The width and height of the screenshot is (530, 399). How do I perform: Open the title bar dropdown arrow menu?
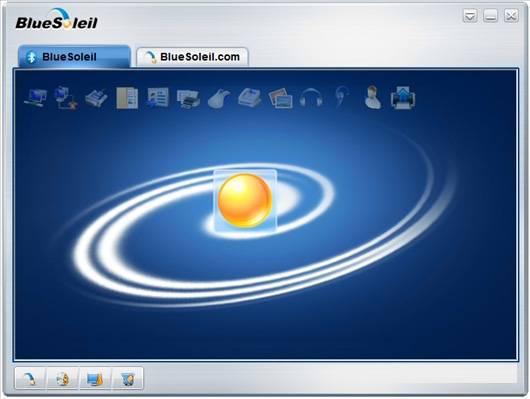click(x=470, y=16)
